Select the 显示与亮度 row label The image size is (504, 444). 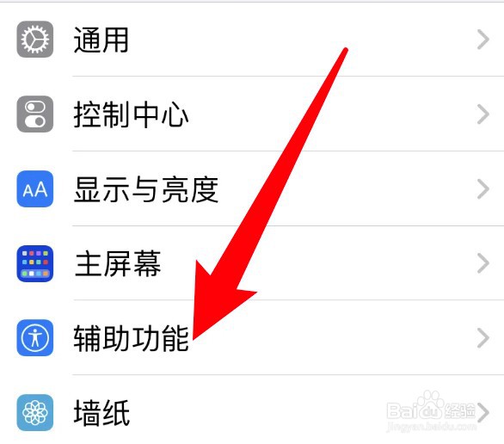[x=146, y=189]
